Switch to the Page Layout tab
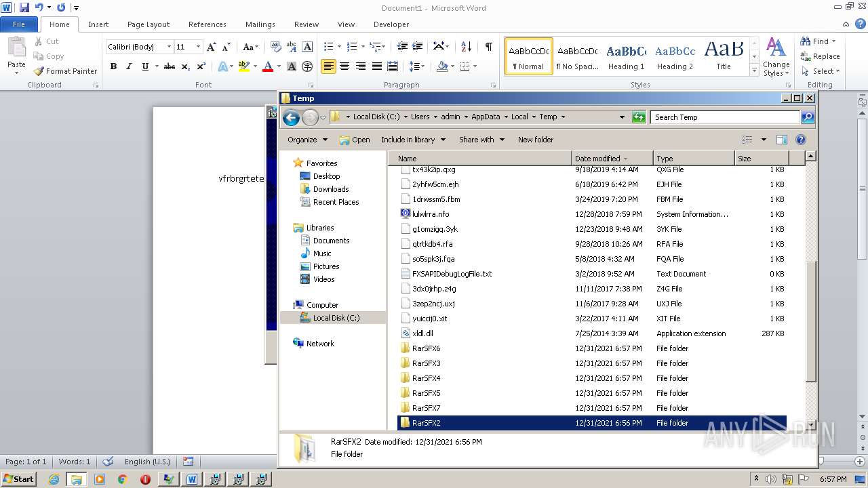This screenshot has width=868, height=488. (149, 24)
